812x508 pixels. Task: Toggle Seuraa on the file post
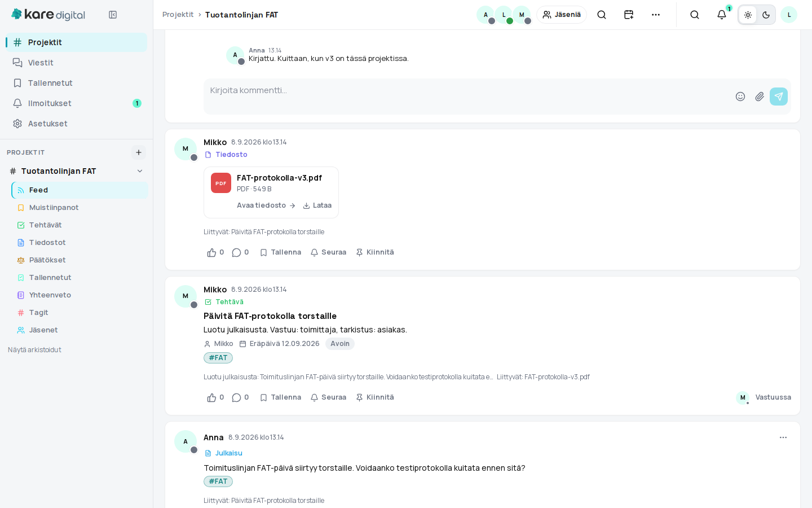pos(328,252)
